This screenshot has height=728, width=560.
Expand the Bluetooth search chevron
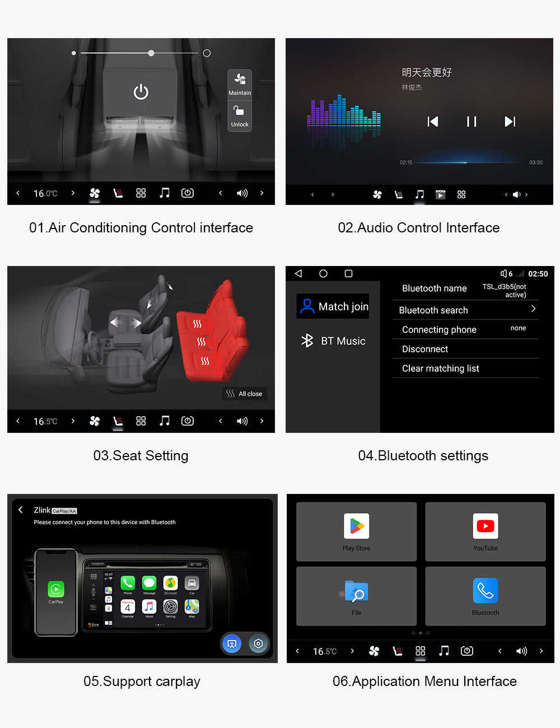533,309
